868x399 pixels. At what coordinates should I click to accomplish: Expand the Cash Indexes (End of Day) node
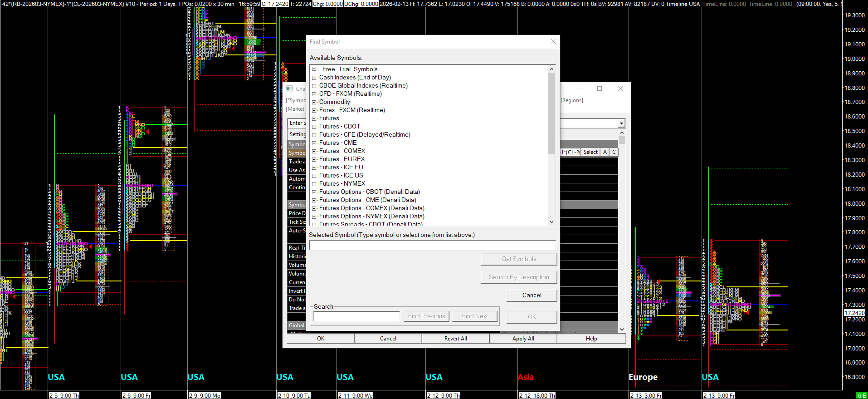[x=314, y=77]
